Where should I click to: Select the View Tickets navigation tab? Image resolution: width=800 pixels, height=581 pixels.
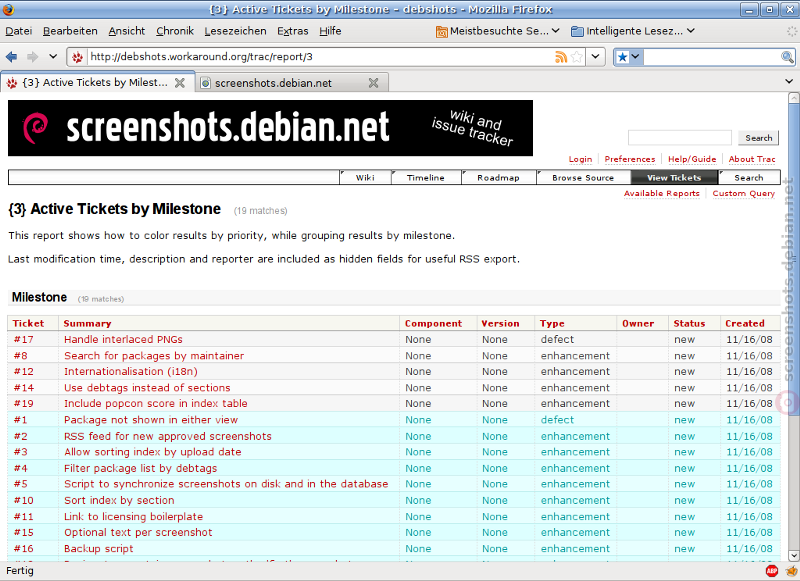(x=674, y=178)
